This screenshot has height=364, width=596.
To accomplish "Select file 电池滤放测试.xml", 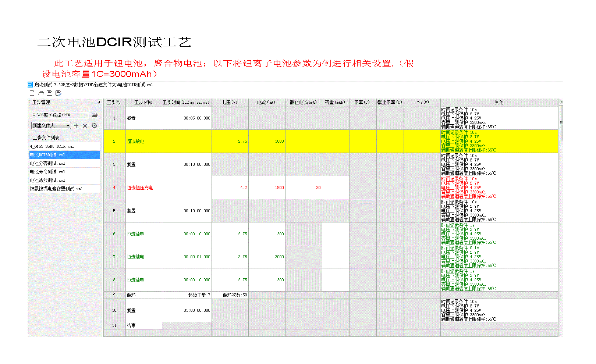I will click(64, 180).
